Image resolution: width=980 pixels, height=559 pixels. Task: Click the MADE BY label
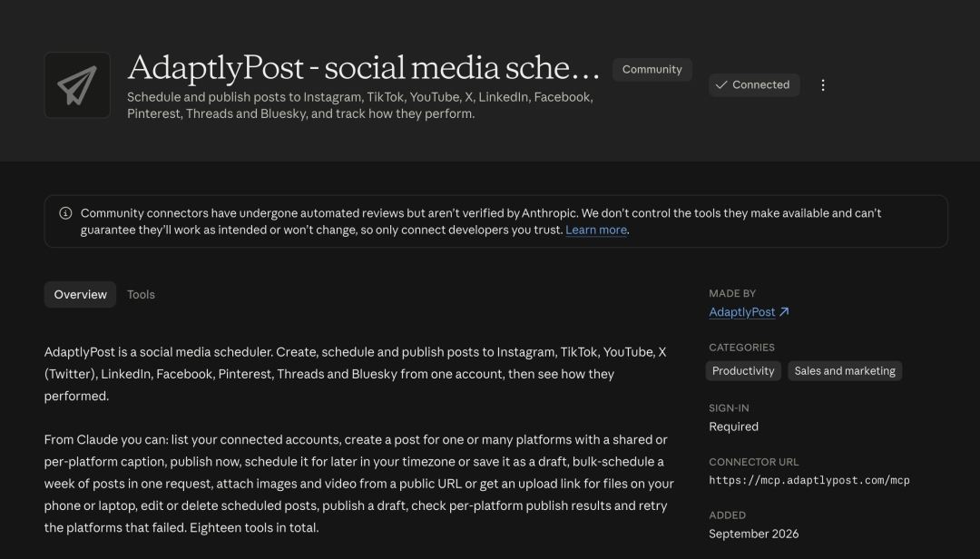pos(732,293)
